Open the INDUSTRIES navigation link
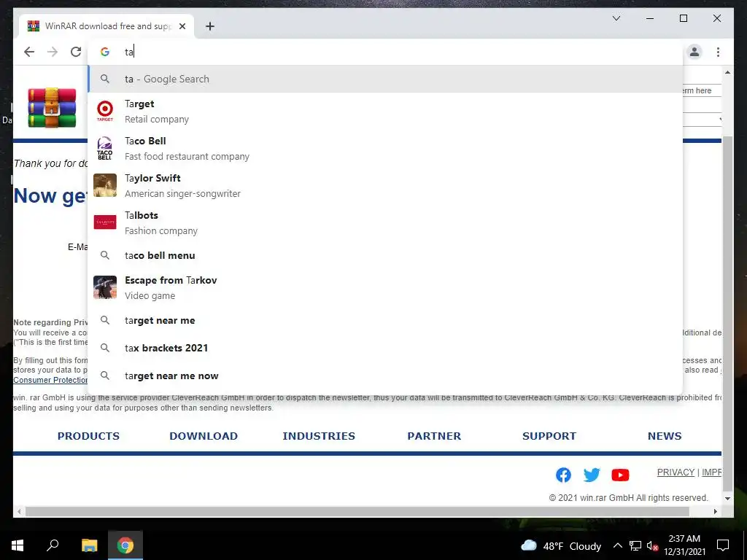The height and width of the screenshot is (560, 747). [x=319, y=436]
